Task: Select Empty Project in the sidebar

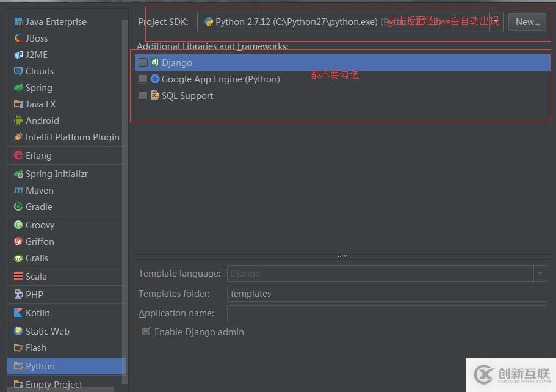Action: pos(18,384)
